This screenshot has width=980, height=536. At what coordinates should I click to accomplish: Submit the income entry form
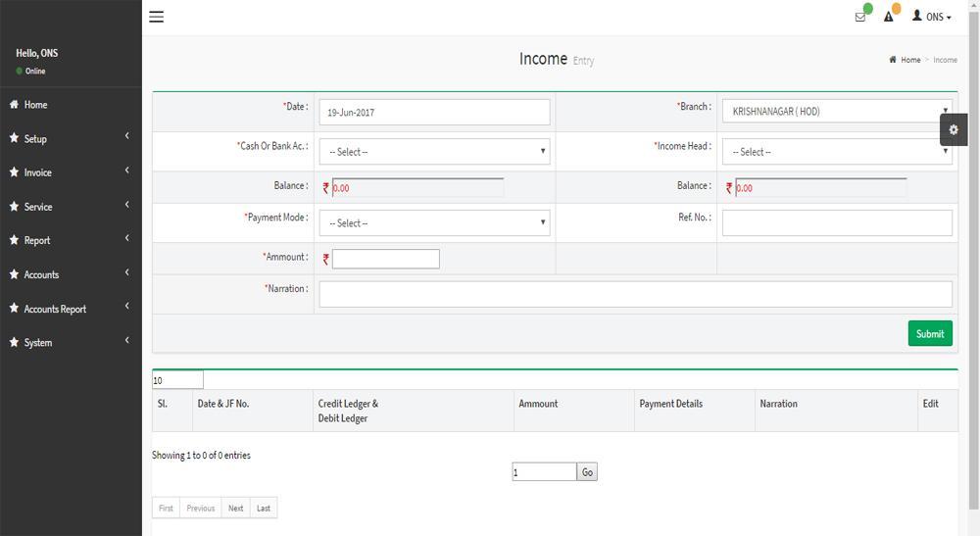[x=930, y=333]
